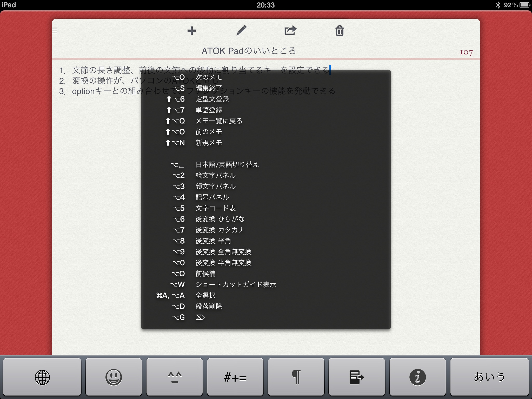
Task: Select the shortcut row 後変換 半角無変換
Action: tap(266, 263)
